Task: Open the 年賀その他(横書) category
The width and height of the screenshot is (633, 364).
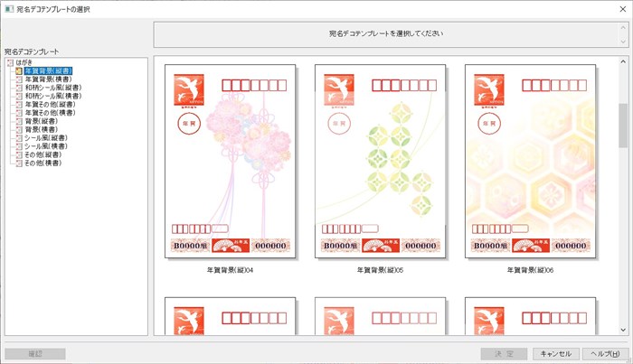Action: (x=49, y=113)
